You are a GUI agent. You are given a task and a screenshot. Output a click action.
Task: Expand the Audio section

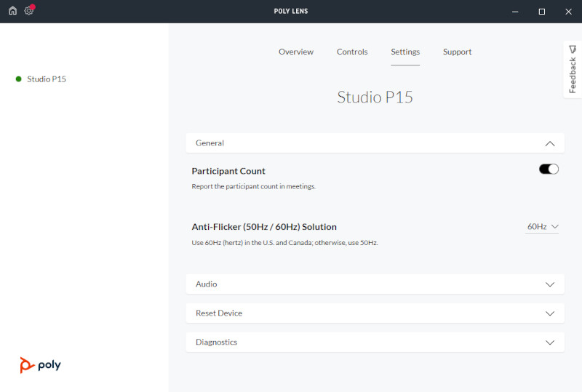[x=375, y=284]
